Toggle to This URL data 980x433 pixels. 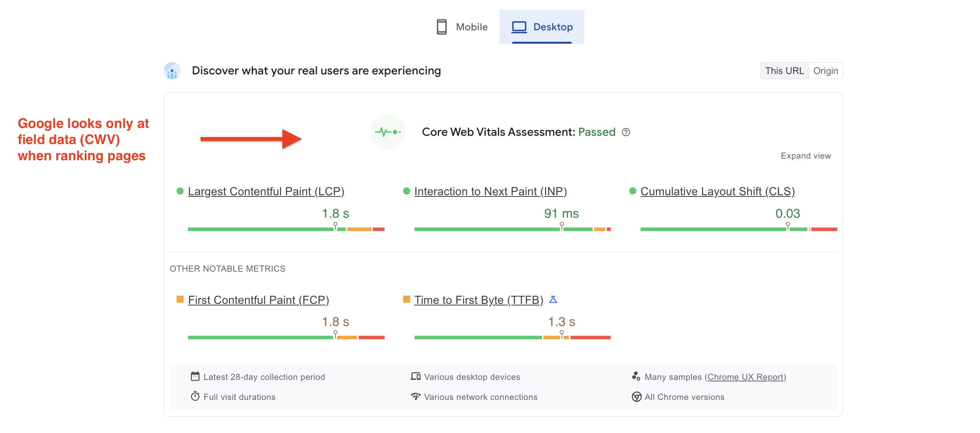[x=785, y=71]
